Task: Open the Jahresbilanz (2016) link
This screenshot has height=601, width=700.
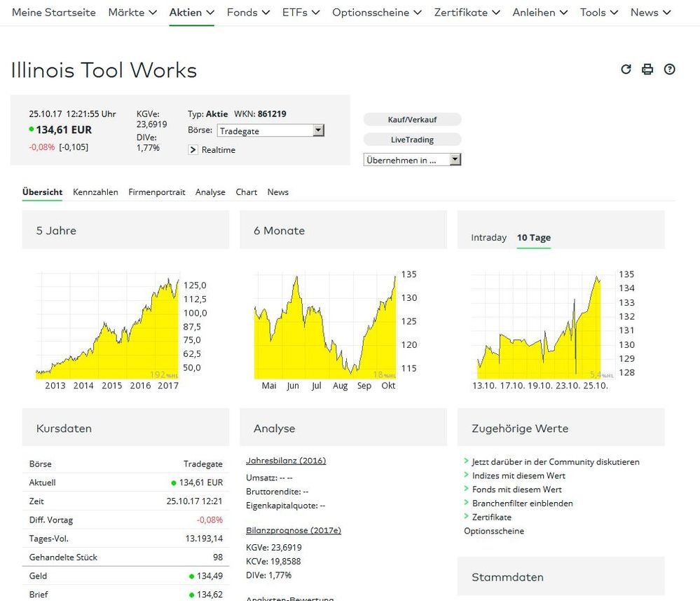Action: [286, 461]
